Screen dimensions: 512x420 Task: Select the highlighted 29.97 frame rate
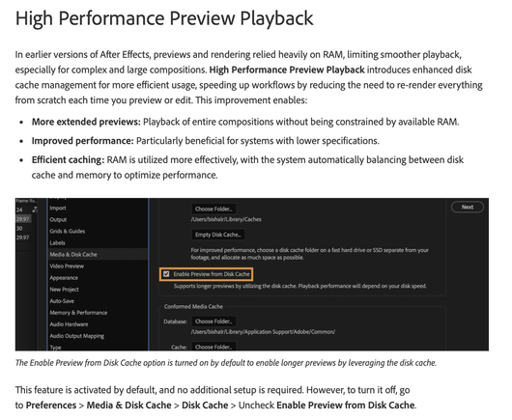[x=23, y=219]
